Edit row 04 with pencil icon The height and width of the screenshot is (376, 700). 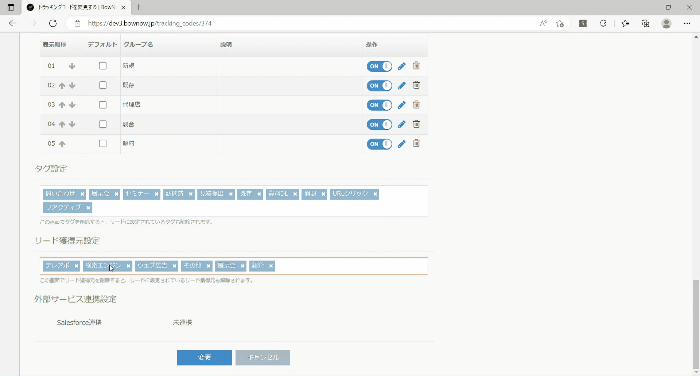pos(402,125)
